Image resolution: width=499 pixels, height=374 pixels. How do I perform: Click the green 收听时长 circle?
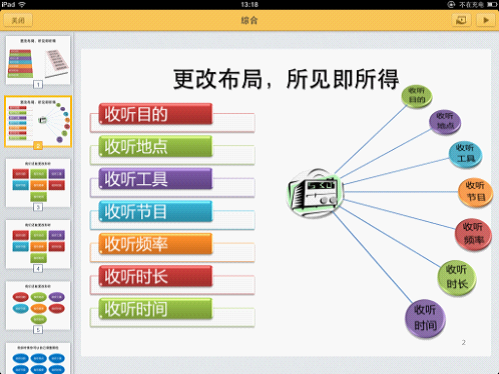(457, 277)
